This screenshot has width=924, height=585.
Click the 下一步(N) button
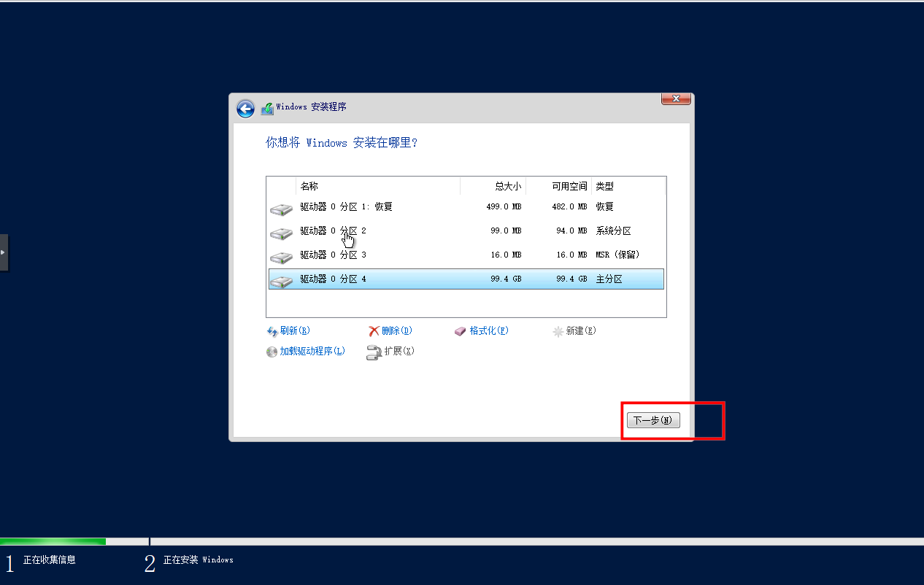[x=653, y=420]
